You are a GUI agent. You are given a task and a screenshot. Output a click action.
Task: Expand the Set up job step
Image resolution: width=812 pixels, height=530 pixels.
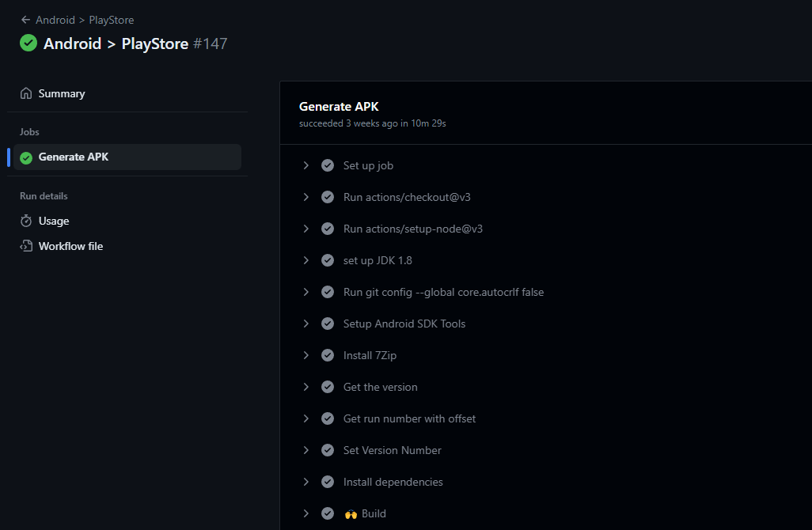click(306, 165)
